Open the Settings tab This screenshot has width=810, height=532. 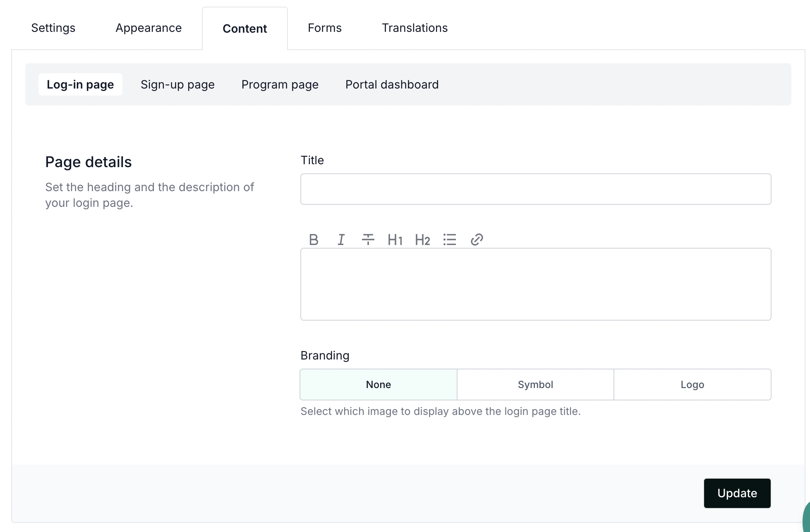(53, 28)
